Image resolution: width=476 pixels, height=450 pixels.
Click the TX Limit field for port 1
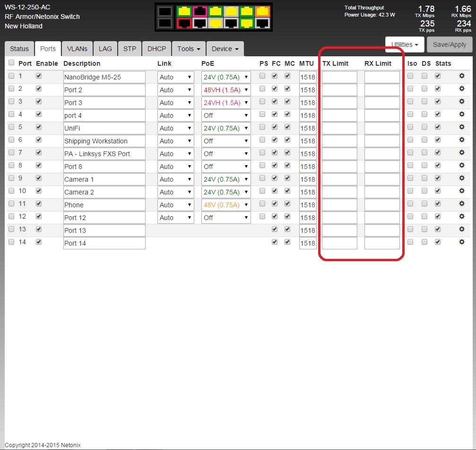[x=339, y=77]
